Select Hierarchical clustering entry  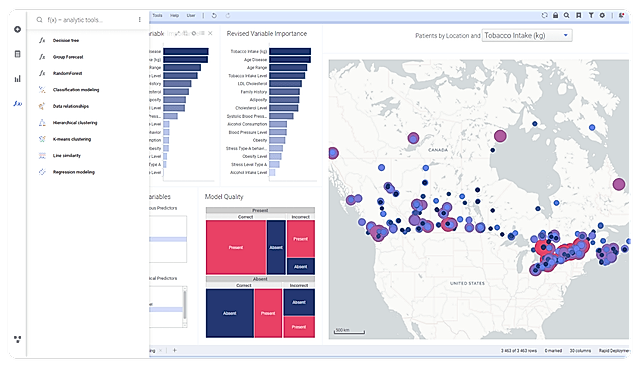75,123
